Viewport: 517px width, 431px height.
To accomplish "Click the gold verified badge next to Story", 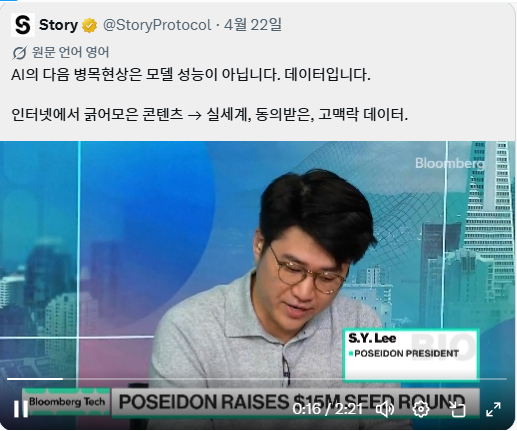I will (89, 26).
